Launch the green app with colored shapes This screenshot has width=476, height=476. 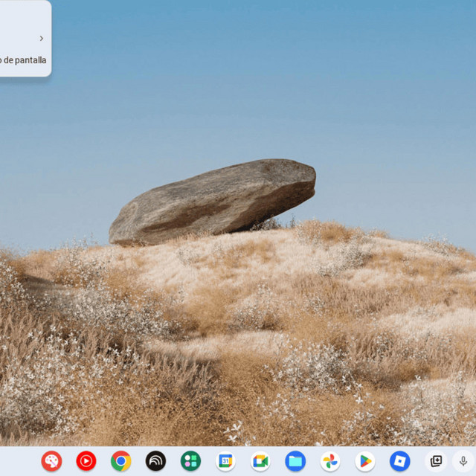[x=190, y=461]
